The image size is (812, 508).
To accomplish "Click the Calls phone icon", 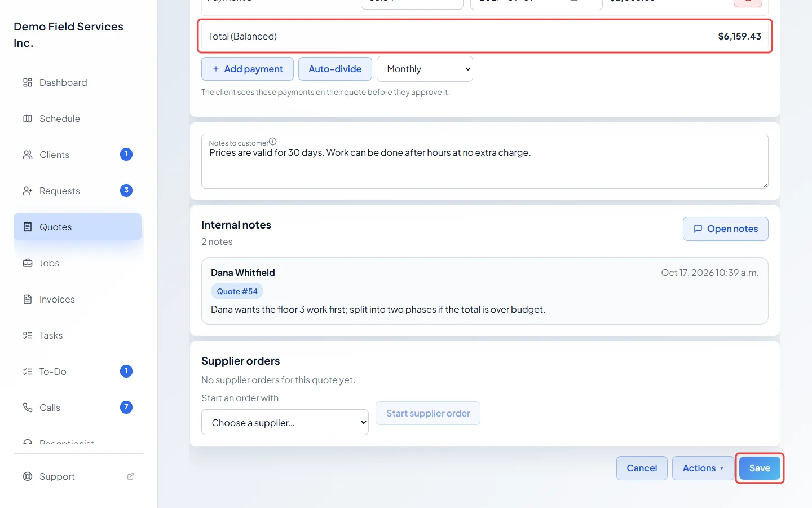I will coord(28,408).
